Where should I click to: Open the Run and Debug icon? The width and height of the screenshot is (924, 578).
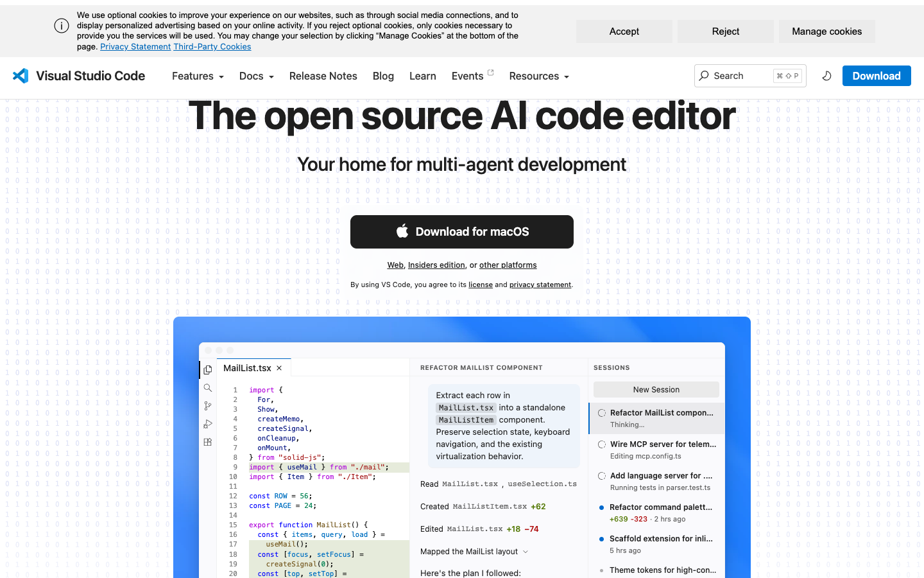click(208, 424)
